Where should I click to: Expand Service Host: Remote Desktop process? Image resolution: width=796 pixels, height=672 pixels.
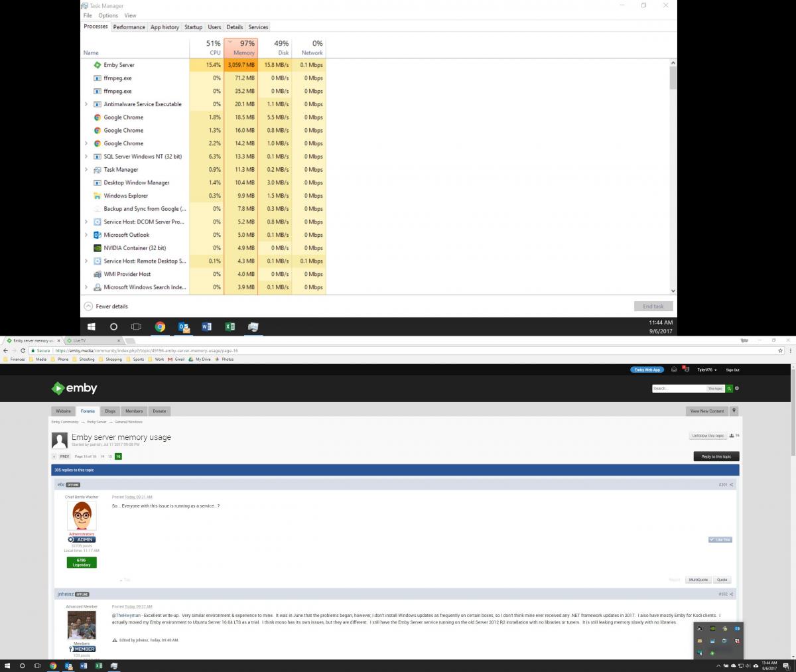click(86, 261)
